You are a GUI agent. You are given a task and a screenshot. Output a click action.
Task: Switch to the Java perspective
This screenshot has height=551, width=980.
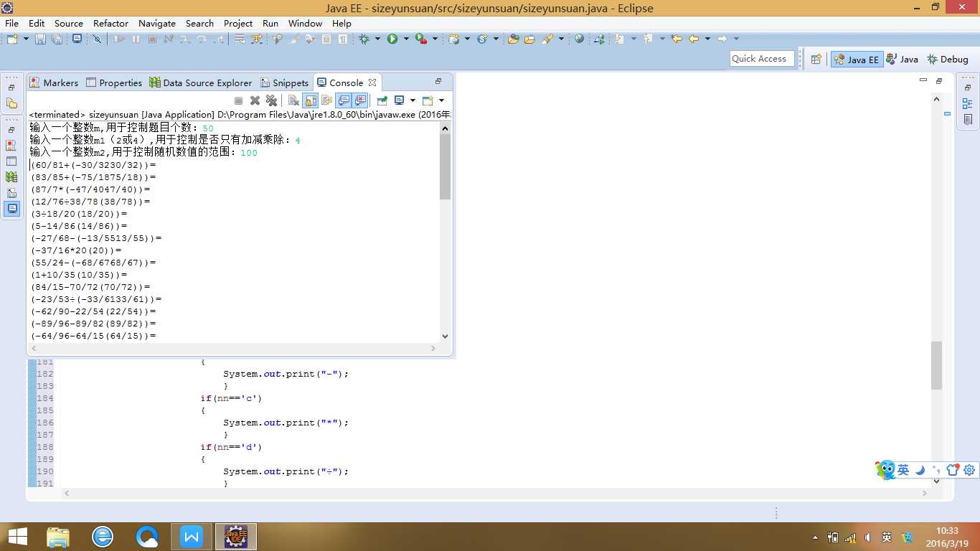click(902, 60)
